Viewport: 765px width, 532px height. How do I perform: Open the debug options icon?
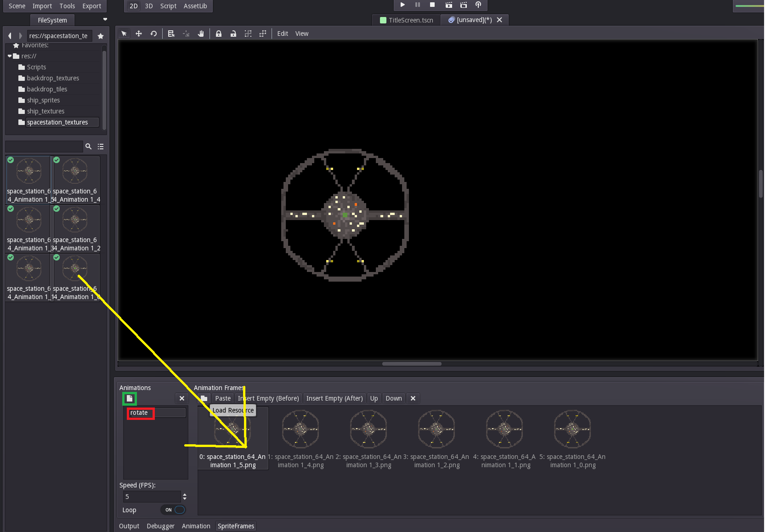point(478,5)
